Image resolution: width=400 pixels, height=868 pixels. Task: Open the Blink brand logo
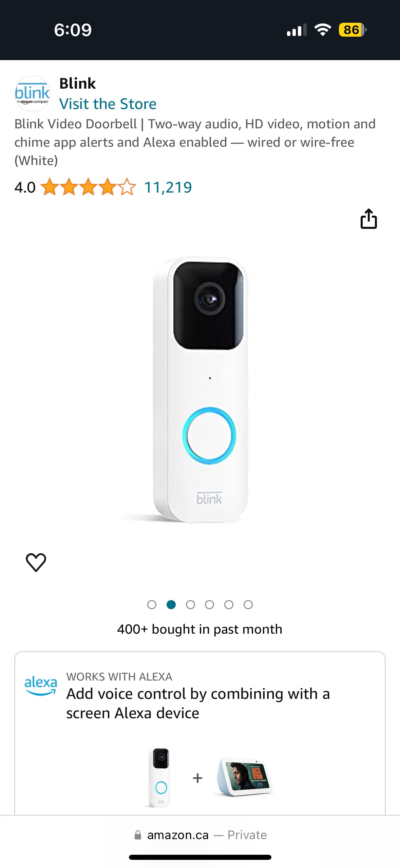click(33, 94)
